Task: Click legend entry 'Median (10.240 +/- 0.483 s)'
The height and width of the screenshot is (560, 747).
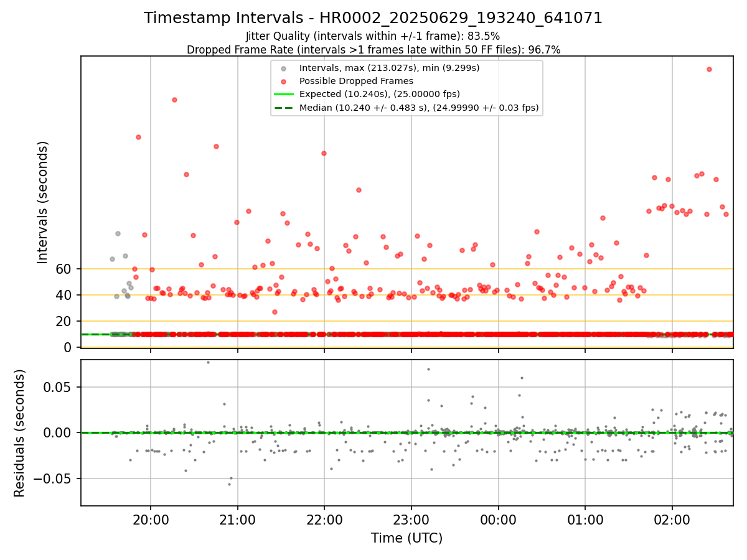Action: [x=418, y=108]
